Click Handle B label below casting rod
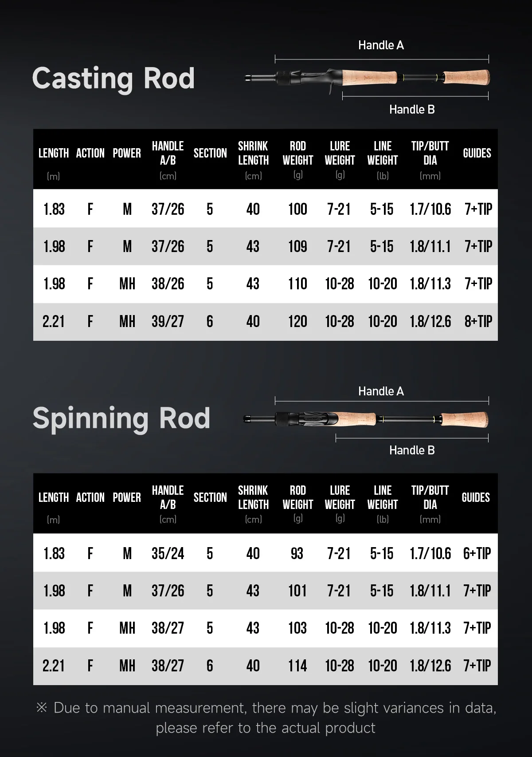 [x=412, y=110]
